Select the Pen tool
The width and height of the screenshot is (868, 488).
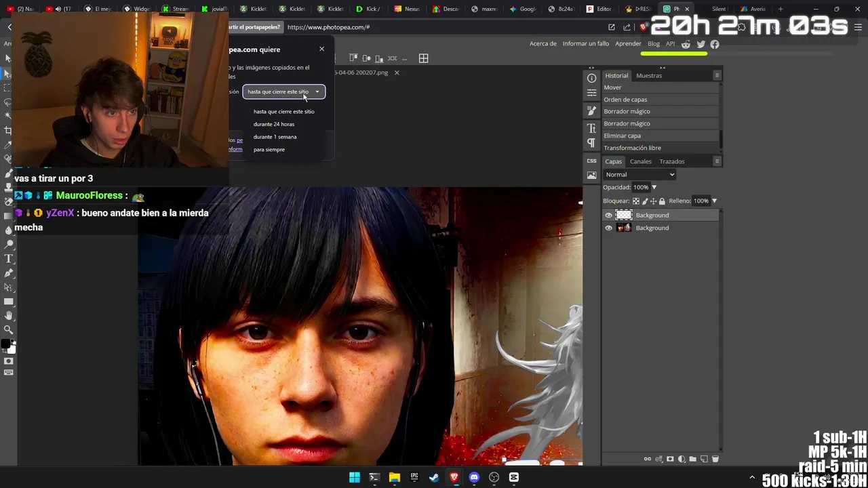(8, 272)
